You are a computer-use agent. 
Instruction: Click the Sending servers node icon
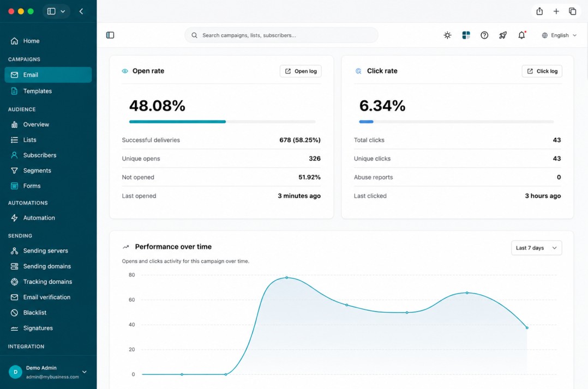click(14, 251)
